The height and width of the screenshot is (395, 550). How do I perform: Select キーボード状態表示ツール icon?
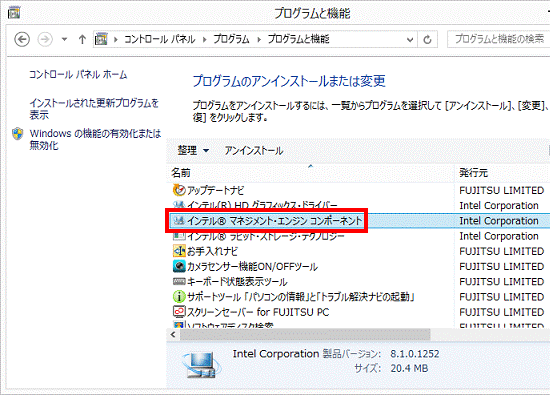coord(179,281)
